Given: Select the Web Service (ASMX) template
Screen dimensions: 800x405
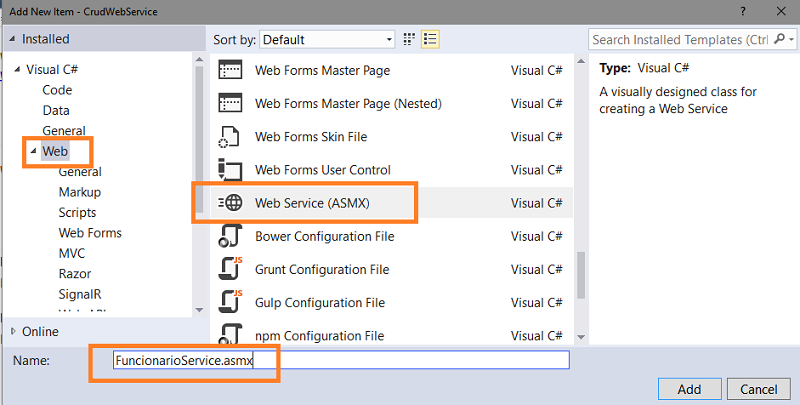Looking at the screenshot, I should (391, 203).
